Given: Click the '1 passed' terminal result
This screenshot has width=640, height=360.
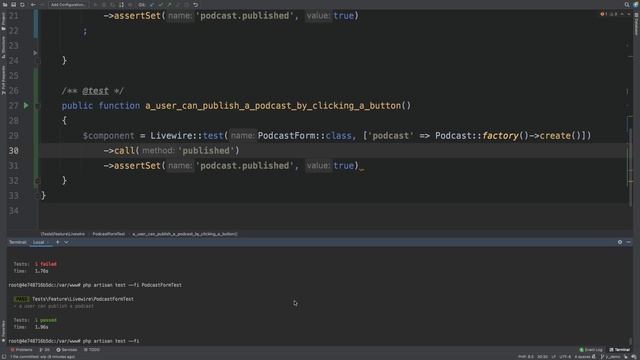Looking at the screenshot, I should [x=46, y=320].
